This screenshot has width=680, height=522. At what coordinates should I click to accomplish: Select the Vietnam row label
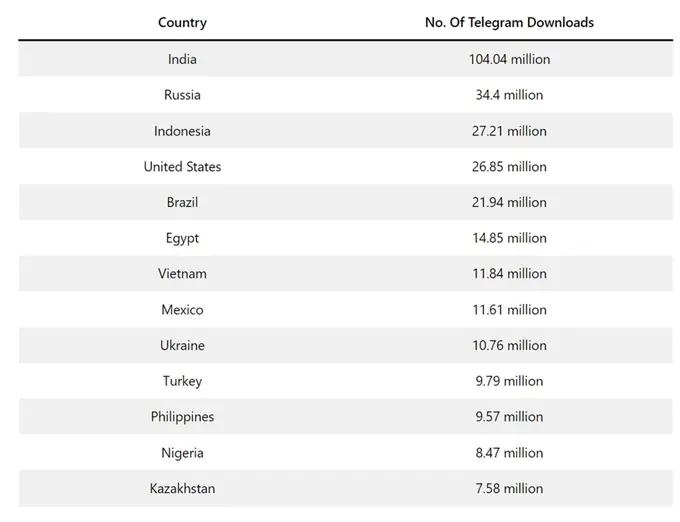coord(182,274)
